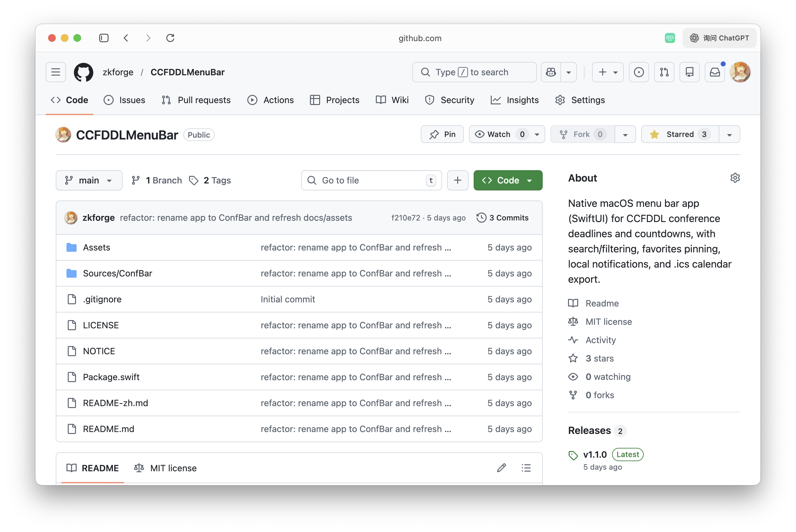Screen dimensions: 796x532
Task: Open your profile avatar menu
Action: (740, 72)
